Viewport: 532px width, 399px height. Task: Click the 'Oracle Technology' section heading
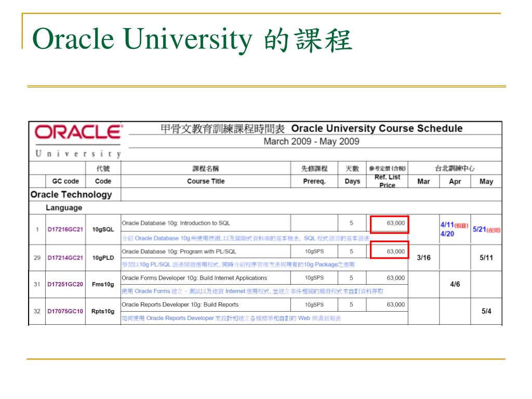coord(71,194)
